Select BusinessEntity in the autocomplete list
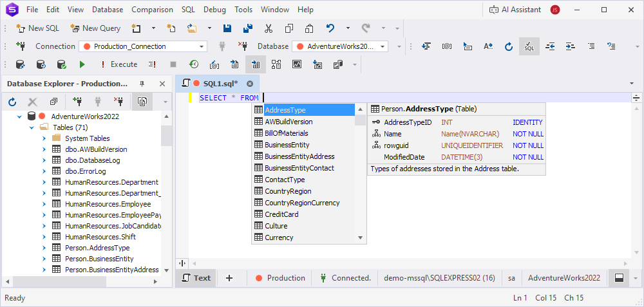 (x=287, y=145)
